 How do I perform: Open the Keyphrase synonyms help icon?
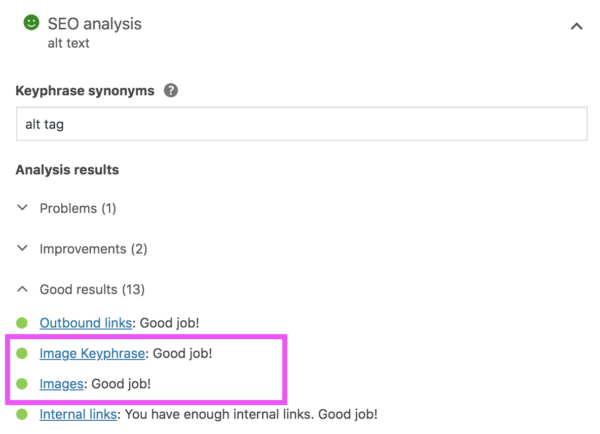(x=171, y=90)
